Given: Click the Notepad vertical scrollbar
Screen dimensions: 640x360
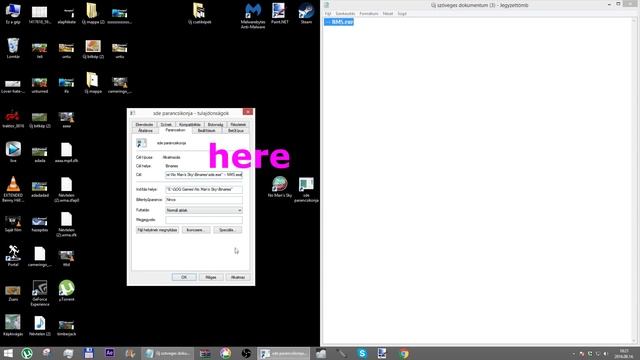Looking at the screenshot, I should (x=634, y=180).
